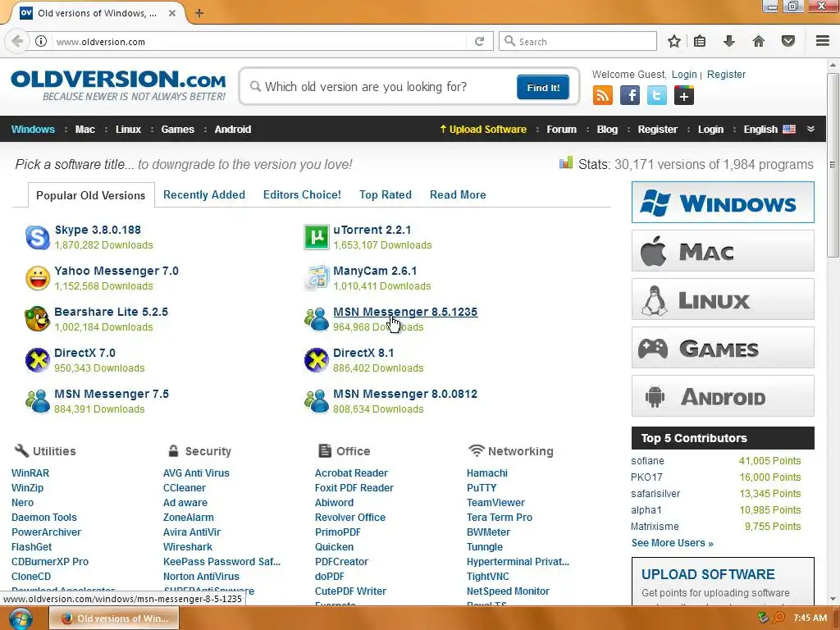Open the CCleaner link under Security
The image size is (840, 630).
[x=185, y=488]
